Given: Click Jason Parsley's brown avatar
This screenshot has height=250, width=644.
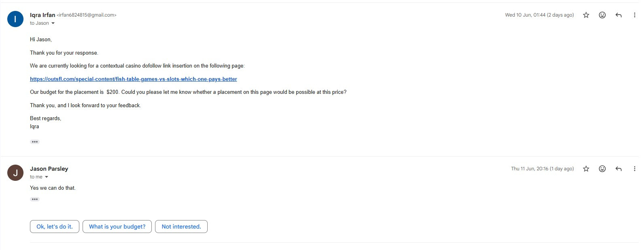Looking at the screenshot, I should point(15,173).
